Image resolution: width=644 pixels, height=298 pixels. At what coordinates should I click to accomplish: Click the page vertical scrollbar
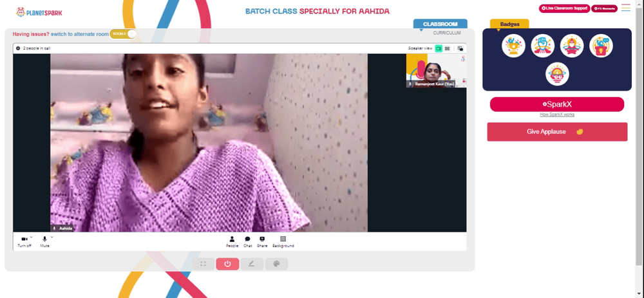point(638,135)
